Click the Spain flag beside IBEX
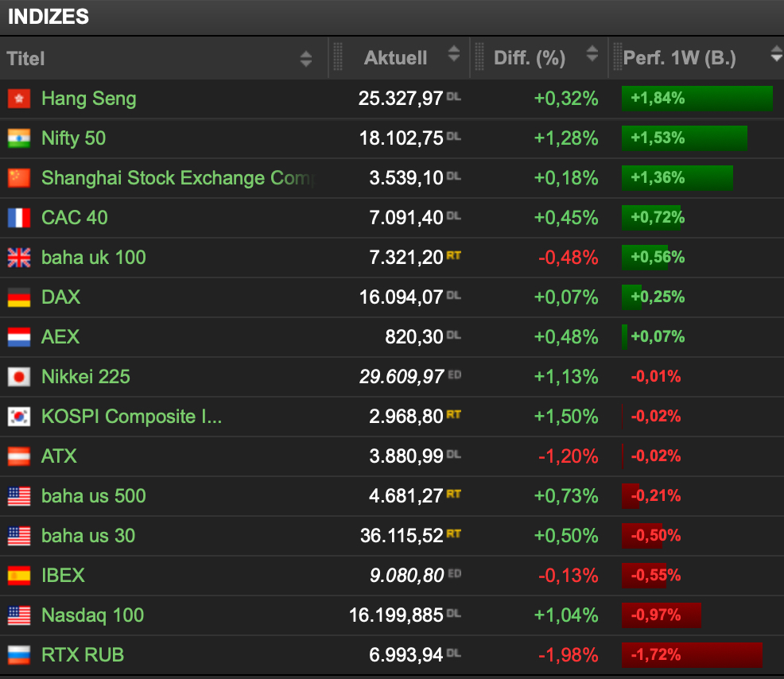This screenshot has height=679, width=784. point(19,576)
